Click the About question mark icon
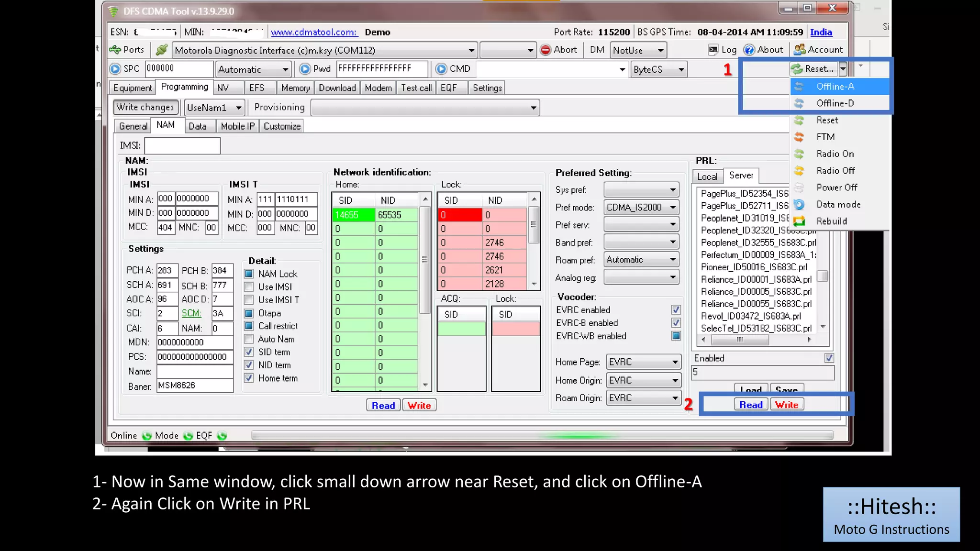 click(749, 50)
